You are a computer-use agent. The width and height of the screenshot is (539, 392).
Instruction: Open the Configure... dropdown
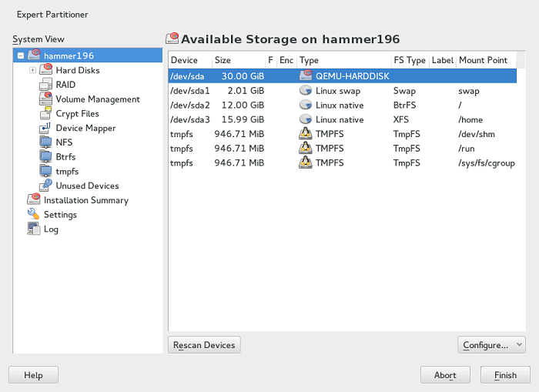(491, 345)
